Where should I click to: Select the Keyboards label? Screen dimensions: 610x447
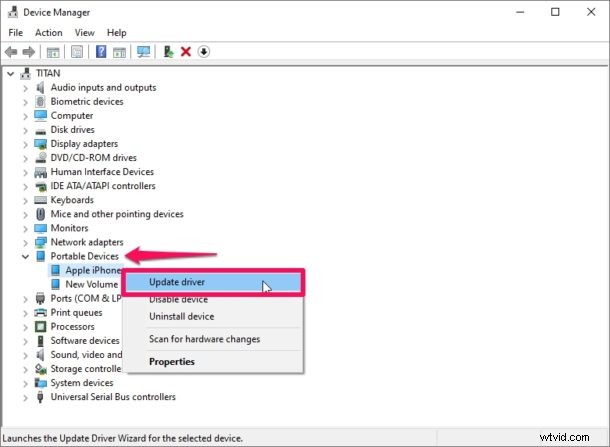(72, 200)
